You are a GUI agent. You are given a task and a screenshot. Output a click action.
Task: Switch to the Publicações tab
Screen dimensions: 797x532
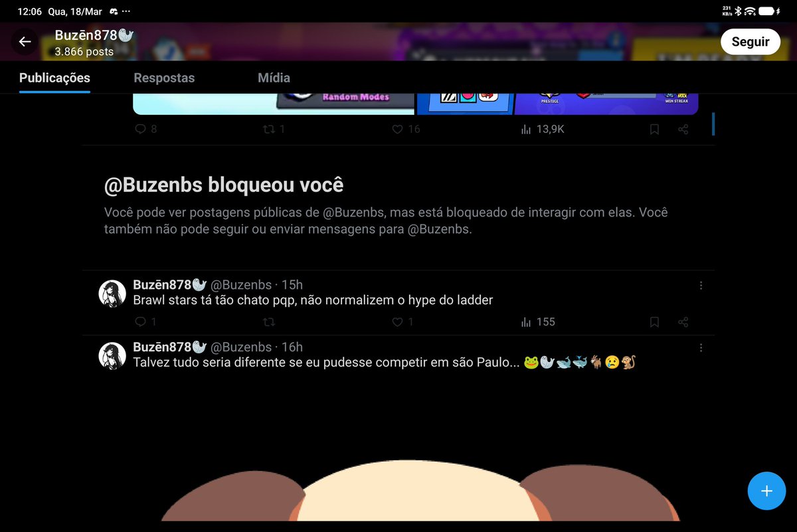(54, 78)
